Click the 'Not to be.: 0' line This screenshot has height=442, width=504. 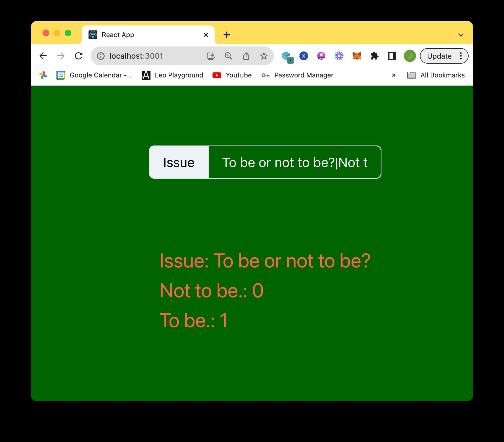click(x=212, y=291)
